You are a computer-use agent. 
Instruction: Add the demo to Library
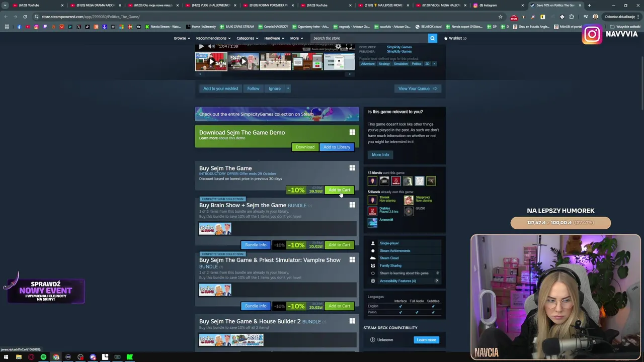[337, 147]
